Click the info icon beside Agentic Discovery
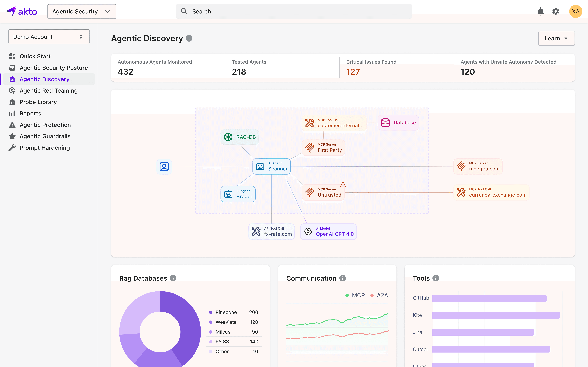 (x=189, y=38)
